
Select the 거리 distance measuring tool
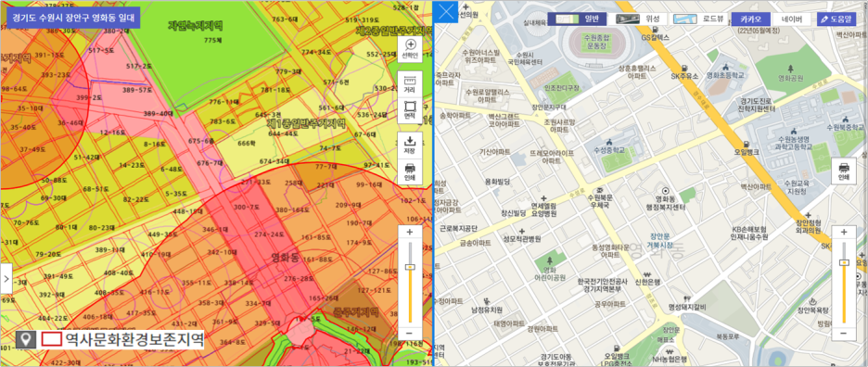pyautogui.click(x=410, y=83)
